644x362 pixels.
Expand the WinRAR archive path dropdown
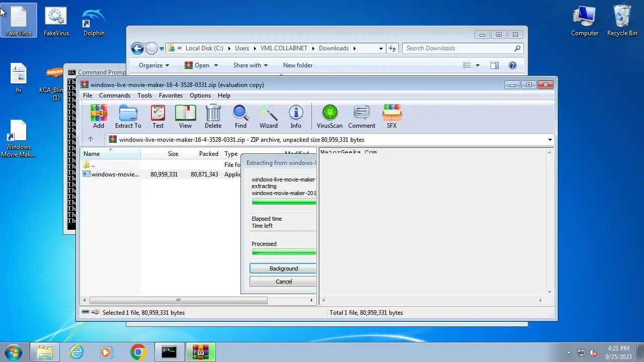(x=550, y=140)
